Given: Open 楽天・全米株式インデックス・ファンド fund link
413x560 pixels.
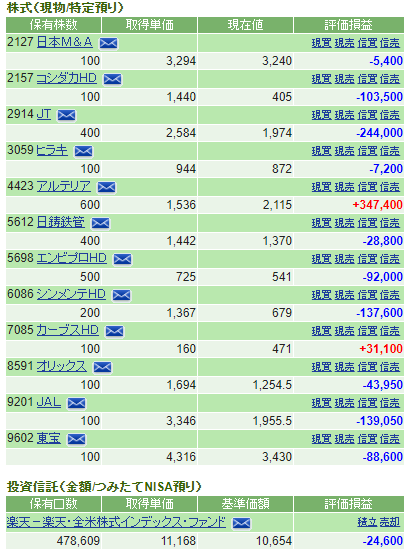Looking at the screenshot, I should click(116, 522).
